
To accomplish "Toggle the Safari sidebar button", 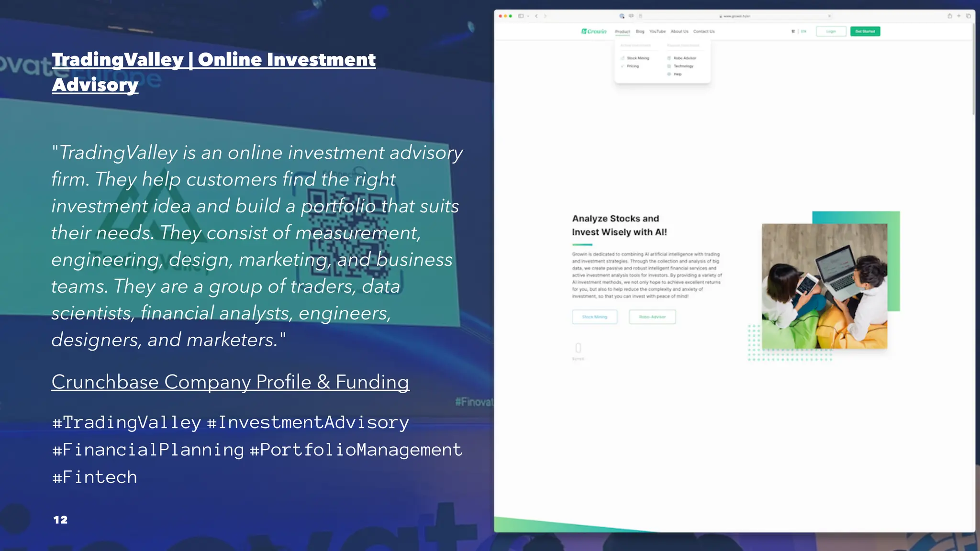I will (x=521, y=16).
